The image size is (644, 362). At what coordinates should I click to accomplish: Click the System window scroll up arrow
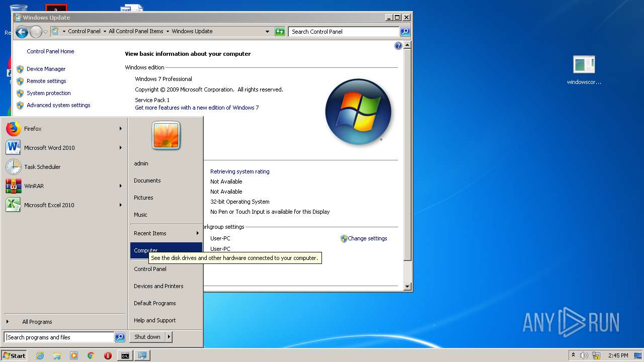[408, 45]
